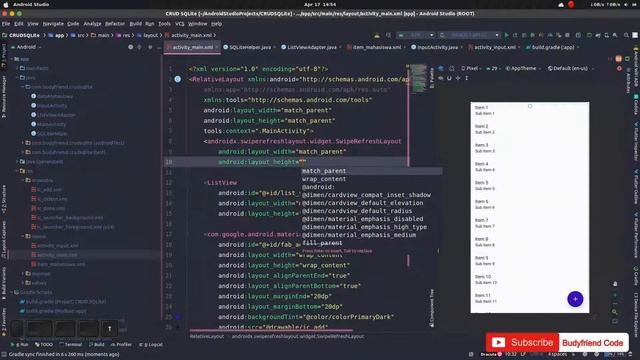The width and height of the screenshot is (640, 360).
Task: Click the status bar tool-window toggle icon
Action: (x=4, y=355)
